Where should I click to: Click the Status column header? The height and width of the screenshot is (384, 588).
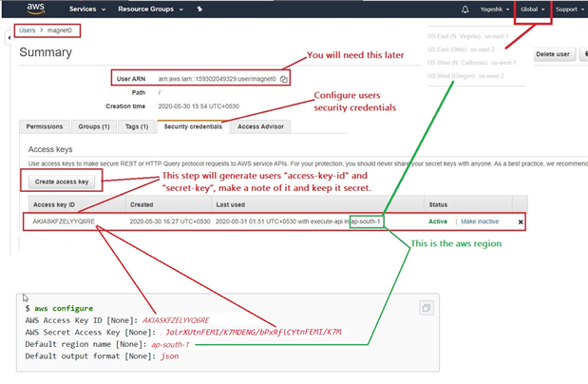[x=438, y=204]
